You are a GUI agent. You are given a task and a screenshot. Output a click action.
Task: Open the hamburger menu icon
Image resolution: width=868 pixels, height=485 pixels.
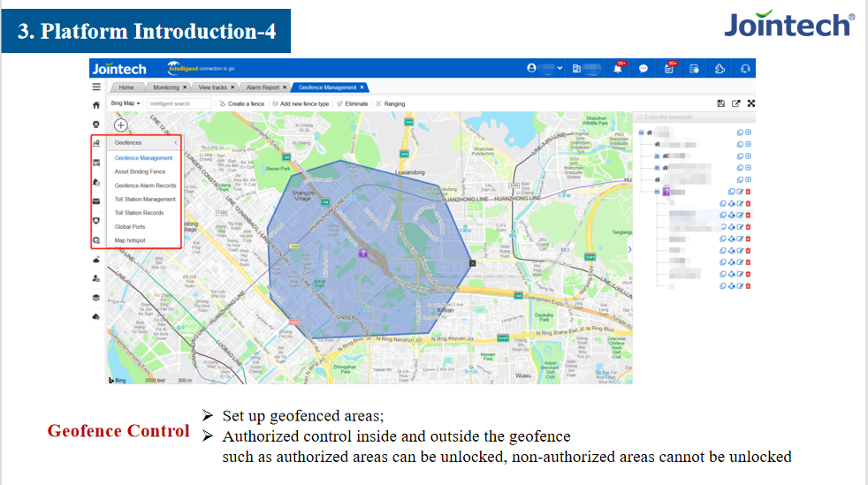(x=96, y=87)
